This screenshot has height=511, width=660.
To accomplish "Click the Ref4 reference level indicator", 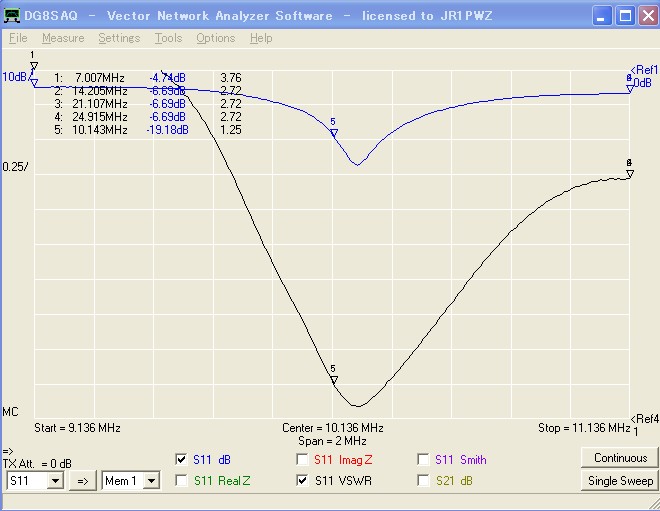I will [x=644, y=418].
